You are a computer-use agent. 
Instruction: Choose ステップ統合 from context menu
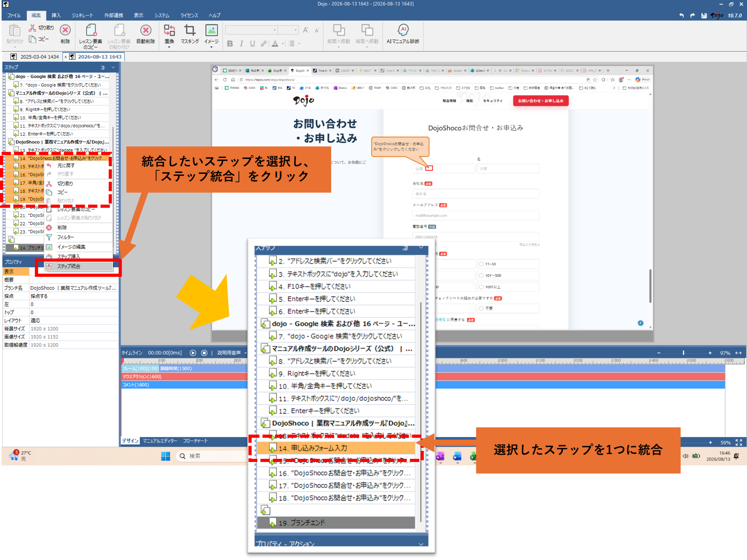pos(78,266)
